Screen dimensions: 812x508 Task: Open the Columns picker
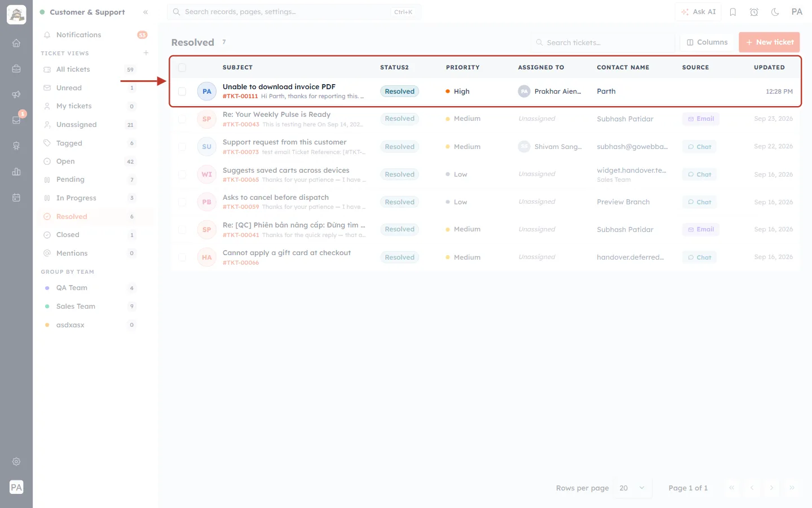coord(707,42)
